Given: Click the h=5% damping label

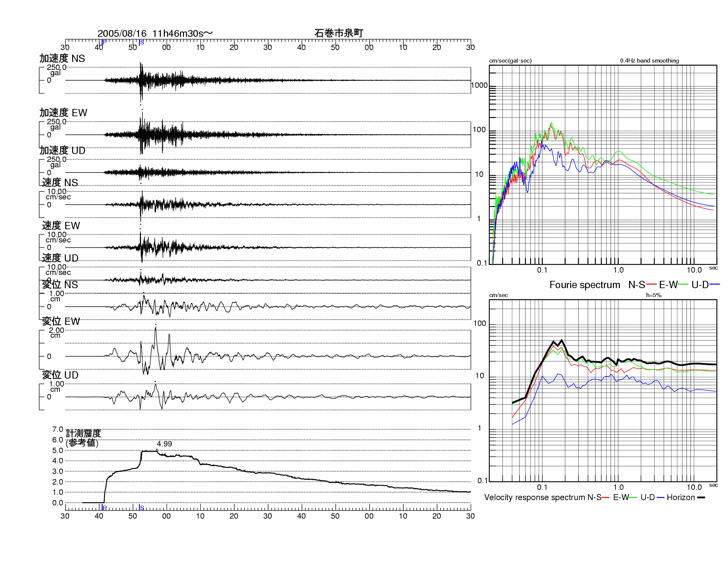Looking at the screenshot, I should click(x=654, y=295).
